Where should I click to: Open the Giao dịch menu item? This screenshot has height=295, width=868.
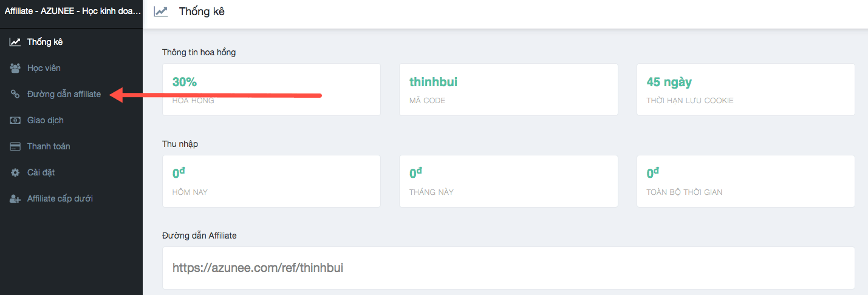click(x=46, y=120)
